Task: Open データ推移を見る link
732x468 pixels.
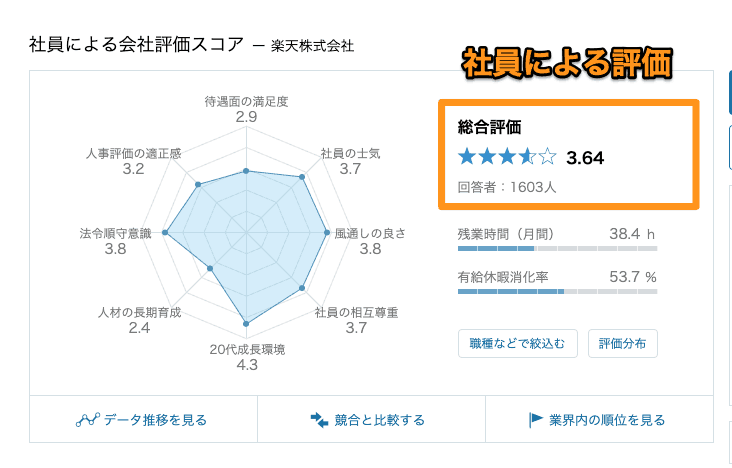Action: click(155, 420)
